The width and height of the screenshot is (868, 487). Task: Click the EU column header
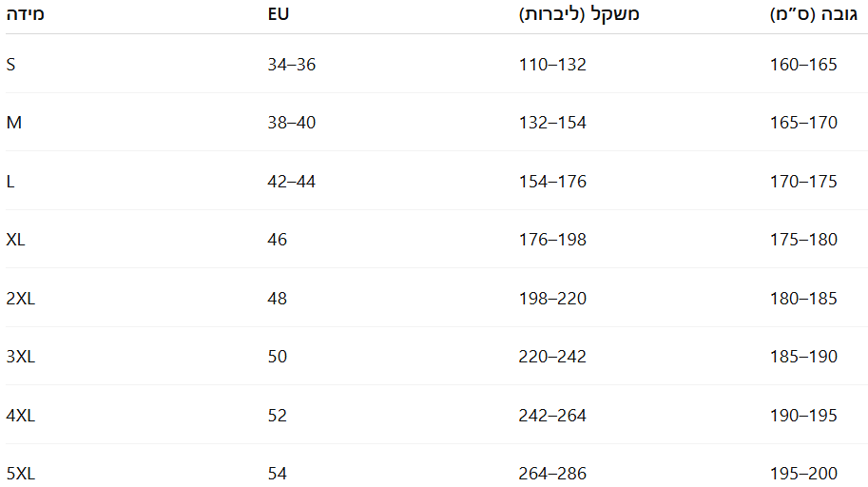(x=278, y=15)
